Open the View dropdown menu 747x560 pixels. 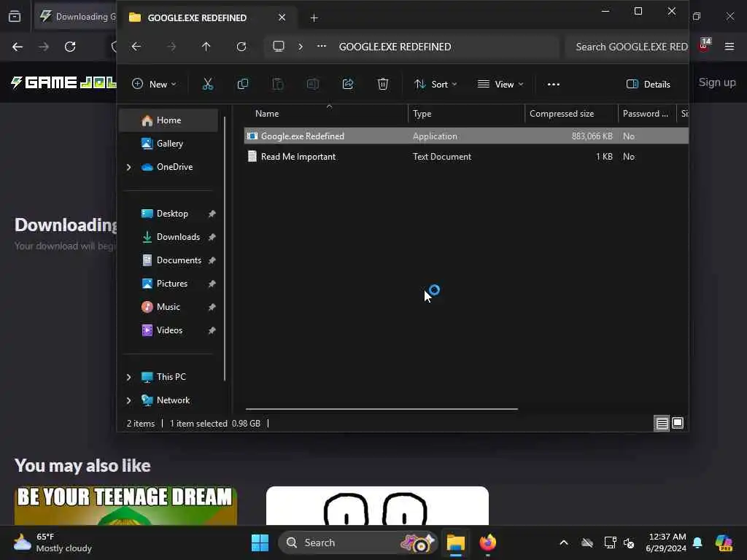500,85
